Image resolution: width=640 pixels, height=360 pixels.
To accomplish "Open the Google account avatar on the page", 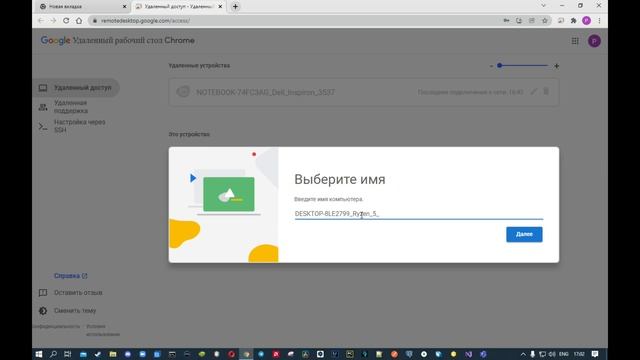I will 594,41.
